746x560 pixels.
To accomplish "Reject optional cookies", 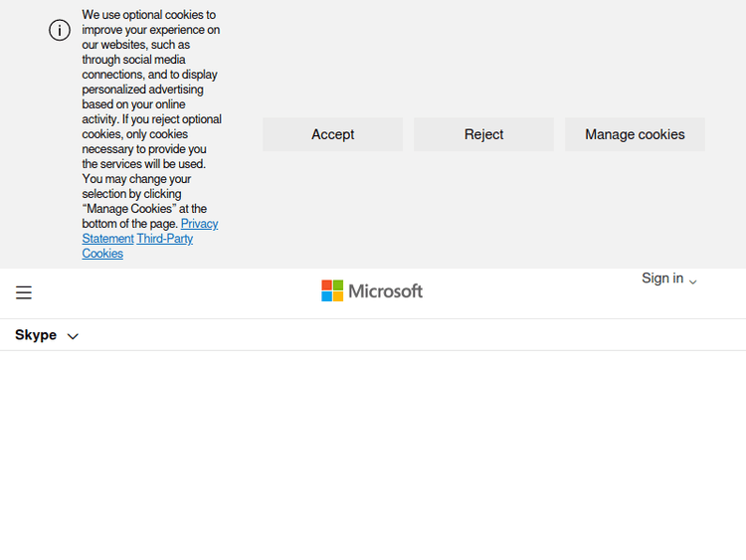I will tap(483, 134).
